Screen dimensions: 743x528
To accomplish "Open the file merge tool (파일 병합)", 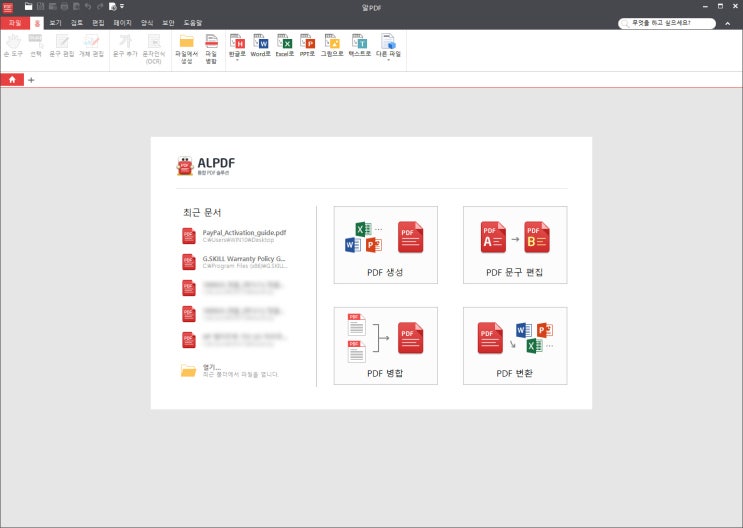I will coord(211,49).
